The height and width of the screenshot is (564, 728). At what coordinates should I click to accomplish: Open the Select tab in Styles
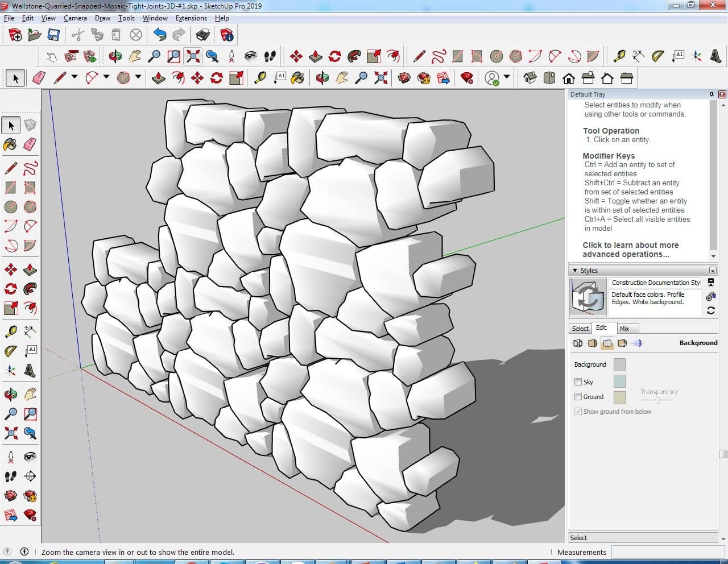click(x=580, y=329)
